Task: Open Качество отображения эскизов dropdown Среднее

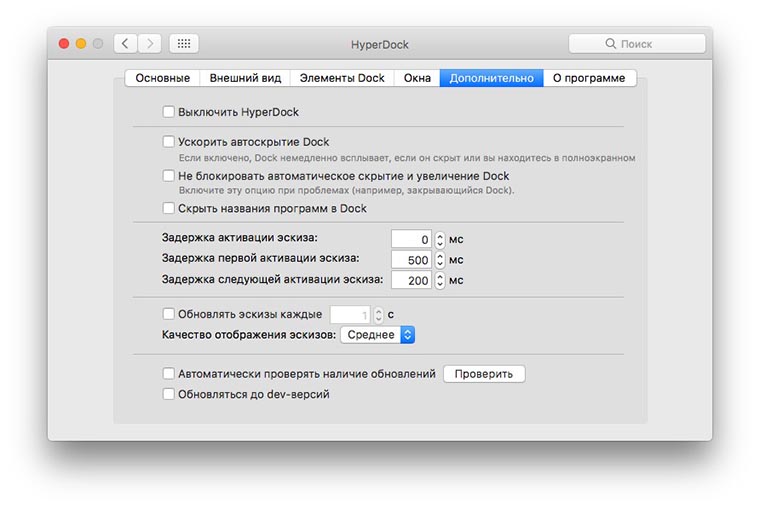Action: tap(378, 335)
